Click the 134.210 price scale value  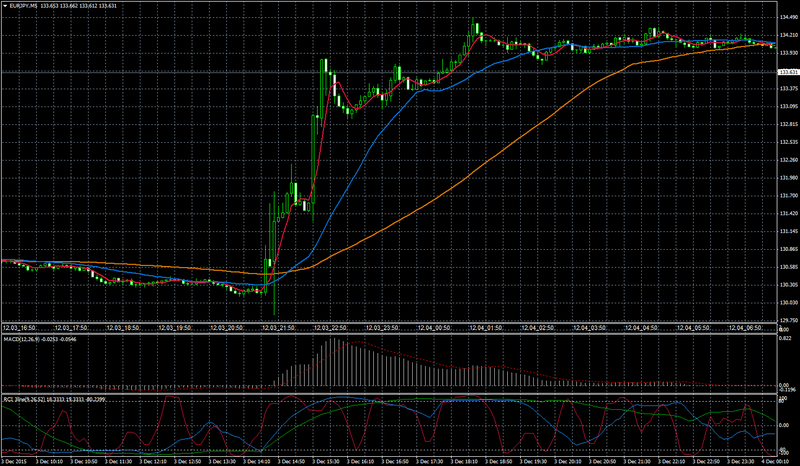[x=787, y=35]
